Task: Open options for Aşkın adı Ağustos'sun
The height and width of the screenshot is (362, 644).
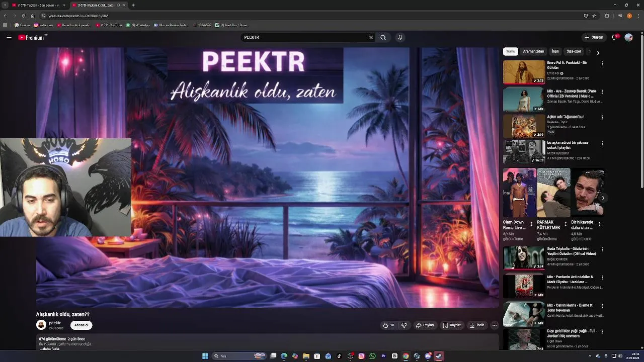Action: 602,118
